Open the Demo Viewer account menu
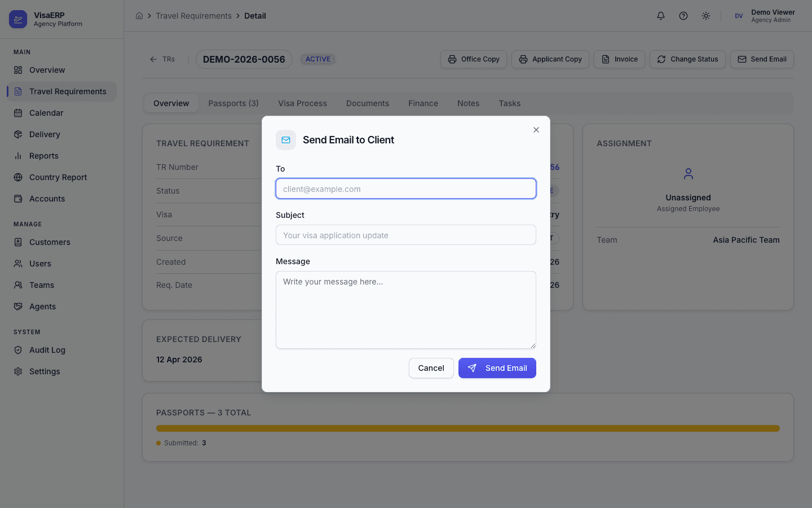The width and height of the screenshot is (812, 508). (765, 16)
